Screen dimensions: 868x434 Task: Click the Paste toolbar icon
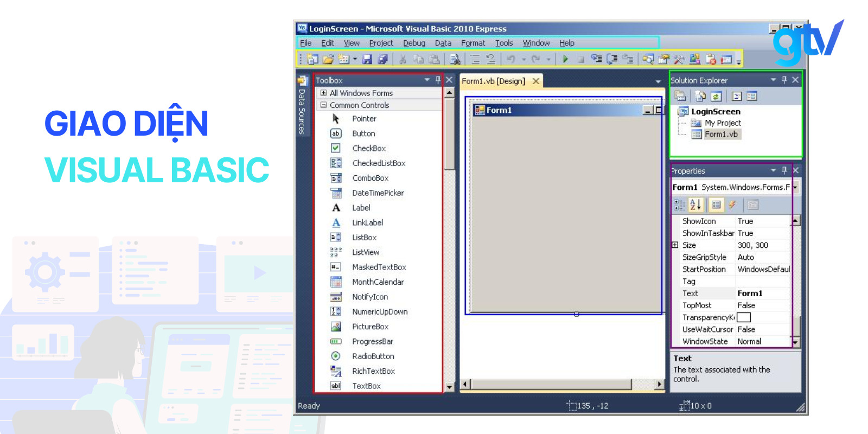[x=434, y=59]
